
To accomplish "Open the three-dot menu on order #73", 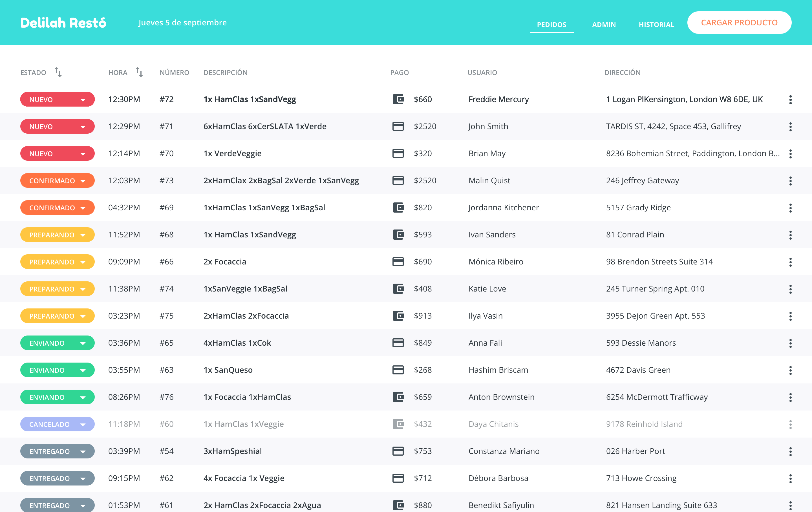I will (790, 181).
